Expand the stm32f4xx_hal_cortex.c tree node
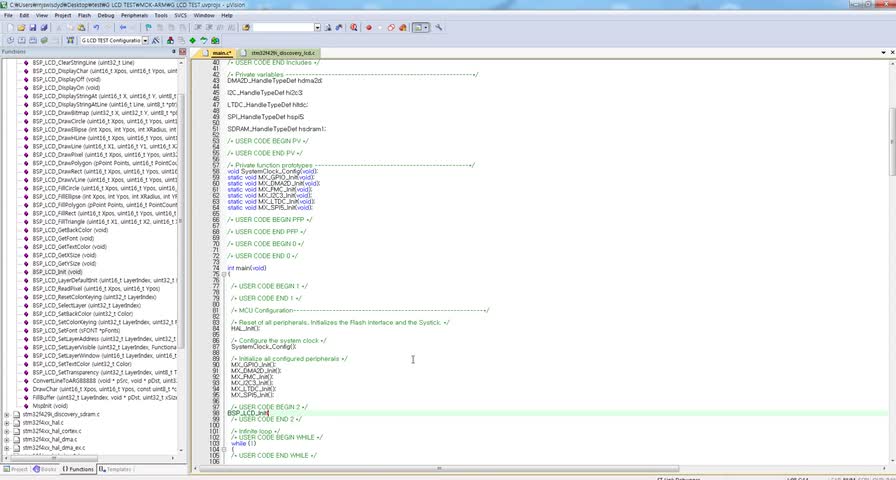This screenshot has height=480, width=896. pyautogui.click(x=7, y=431)
